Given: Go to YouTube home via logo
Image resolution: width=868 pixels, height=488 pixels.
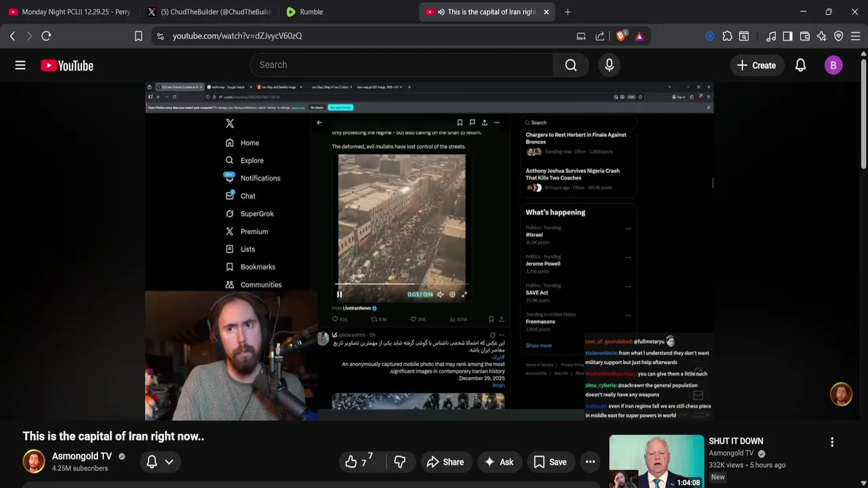Looking at the screenshot, I should 66,65.
